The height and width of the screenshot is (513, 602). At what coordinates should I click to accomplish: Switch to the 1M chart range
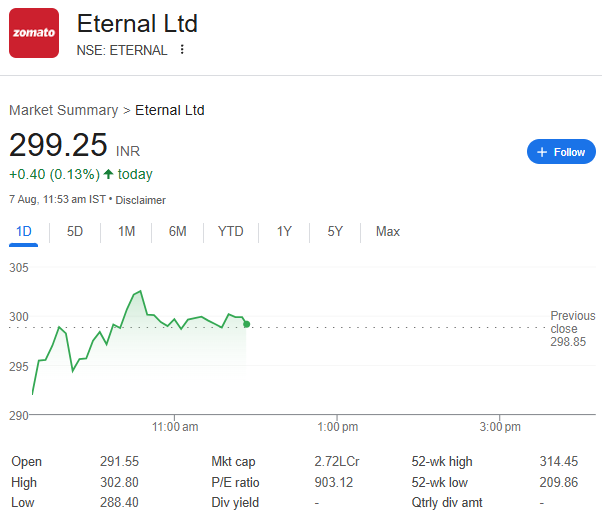click(126, 232)
